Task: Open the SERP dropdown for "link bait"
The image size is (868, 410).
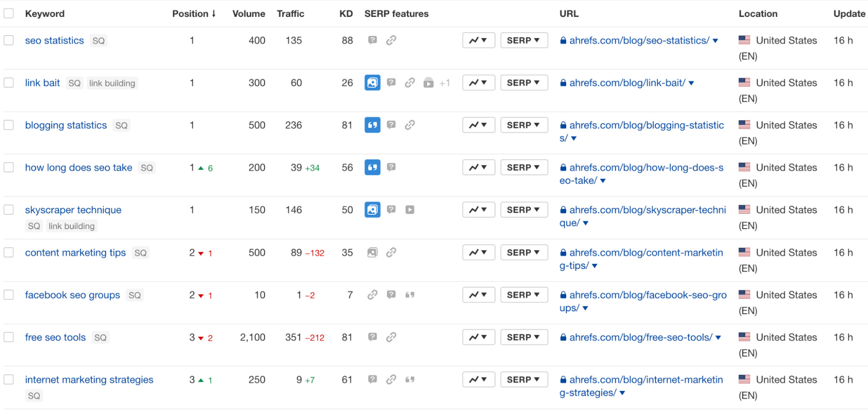Action: pyautogui.click(x=524, y=82)
